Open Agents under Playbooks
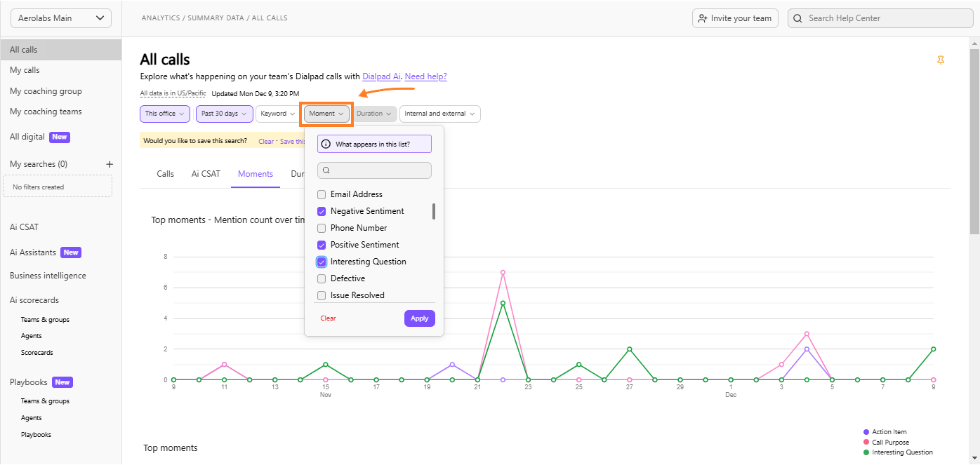980x465 pixels. pyautogui.click(x=32, y=418)
